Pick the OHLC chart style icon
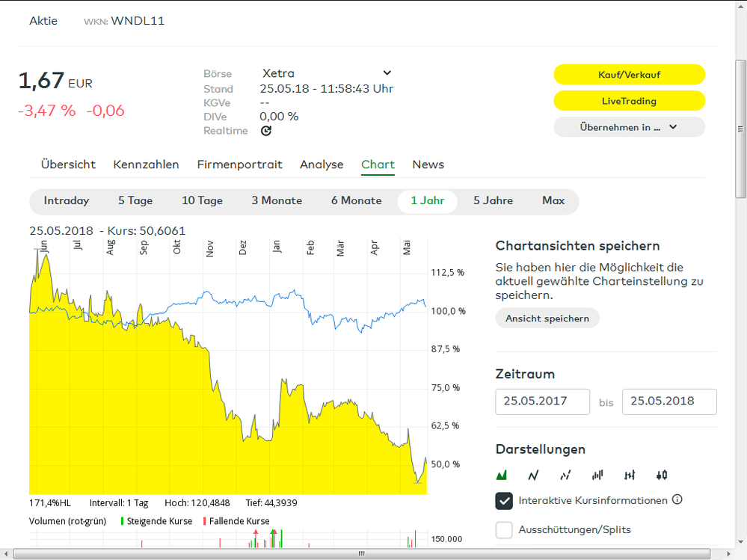 click(630, 475)
